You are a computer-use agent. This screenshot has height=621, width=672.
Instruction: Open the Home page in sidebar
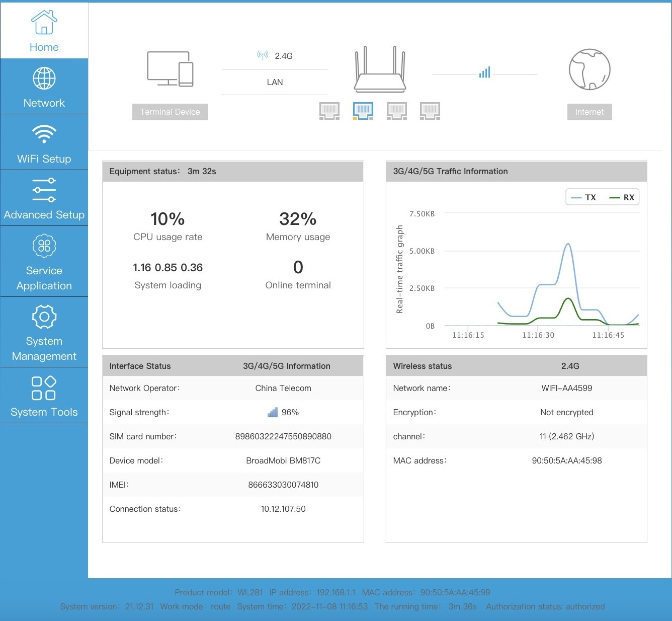pos(44,31)
